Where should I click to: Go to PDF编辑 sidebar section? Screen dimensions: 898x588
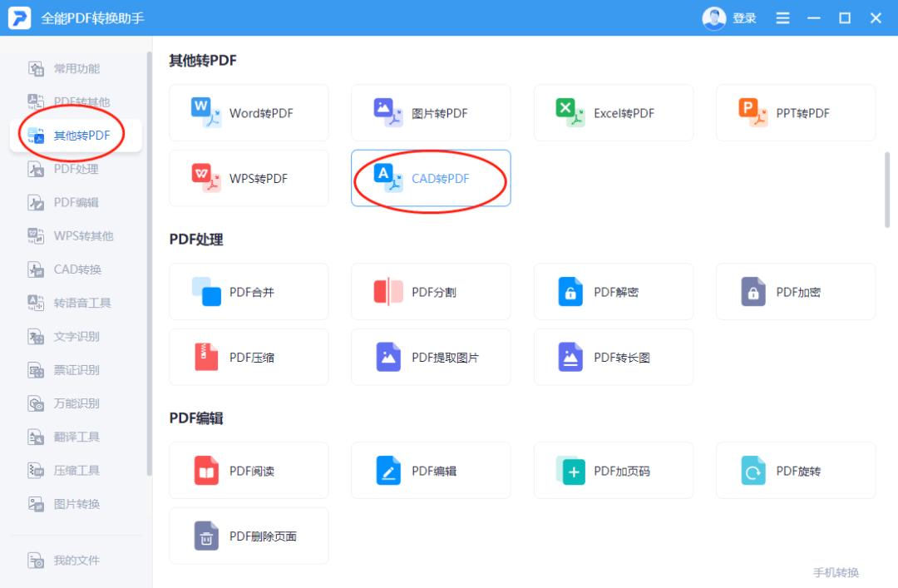(76, 202)
